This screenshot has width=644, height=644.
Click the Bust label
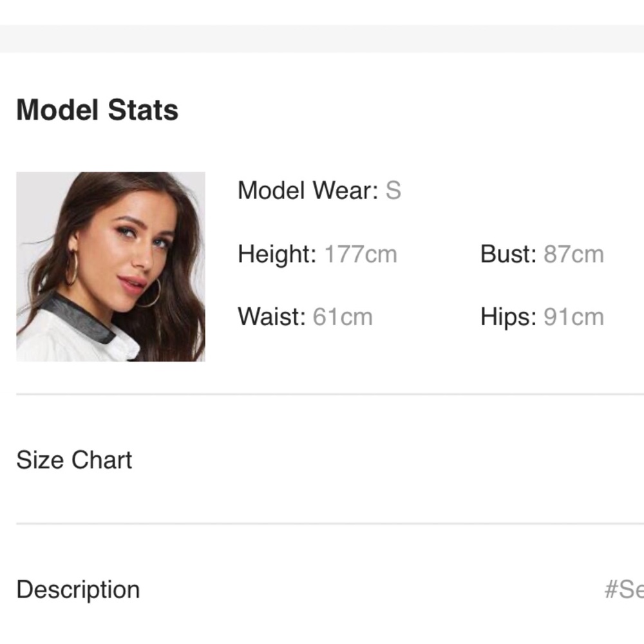(x=508, y=254)
